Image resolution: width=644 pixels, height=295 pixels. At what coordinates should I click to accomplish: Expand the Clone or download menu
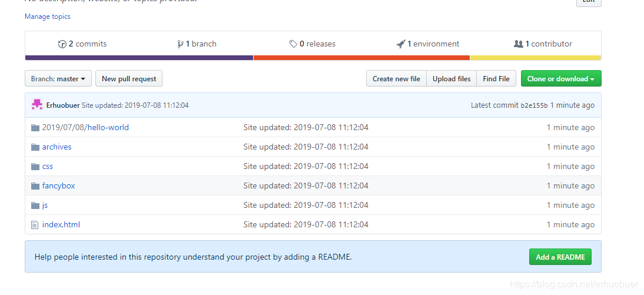click(x=560, y=79)
